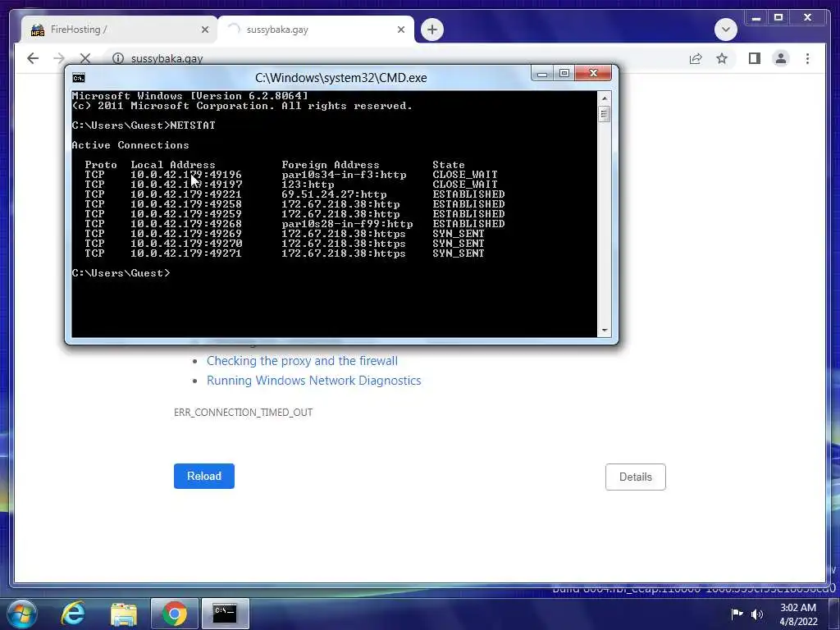Close the FireHosting tab
The width and height of the screenshot is (840, 630).
(204, 30)
